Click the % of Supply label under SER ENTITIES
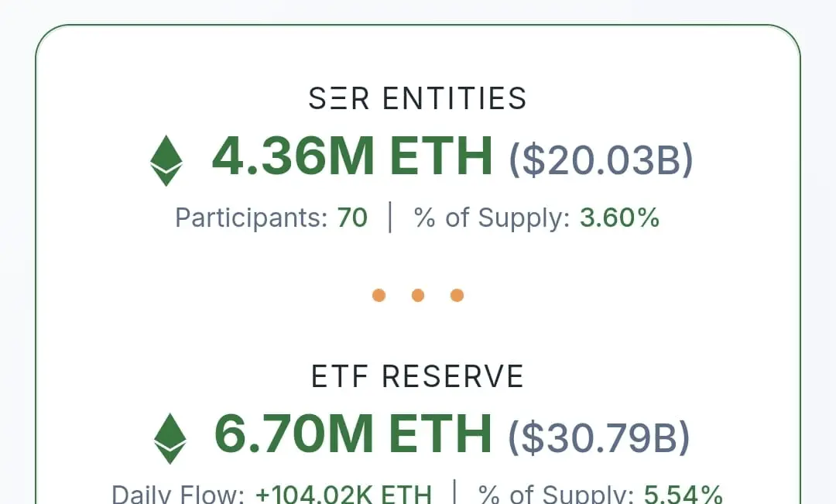 pos(492,218)
